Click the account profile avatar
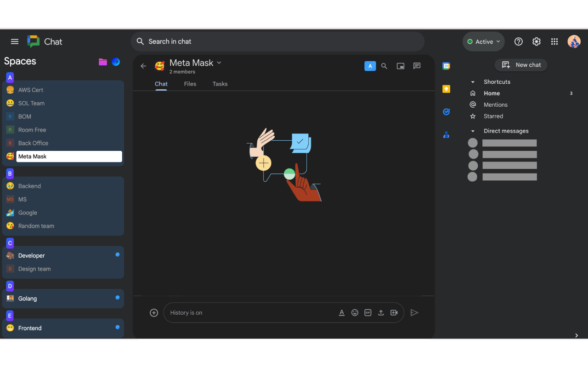 point(574,41)
